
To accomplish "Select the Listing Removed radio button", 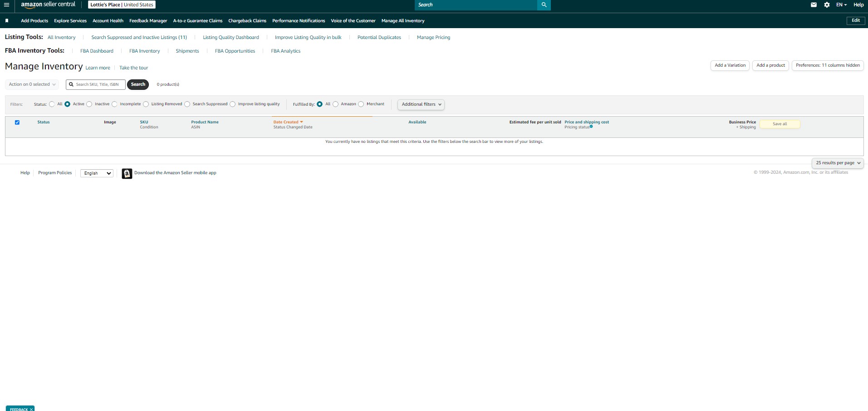I will (146, 104).
